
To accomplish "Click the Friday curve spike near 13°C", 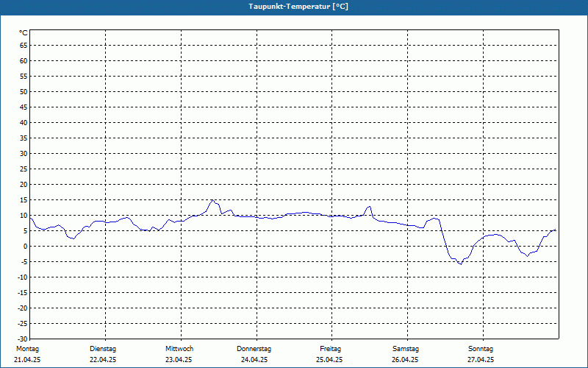I will click(x=370, y=206).
